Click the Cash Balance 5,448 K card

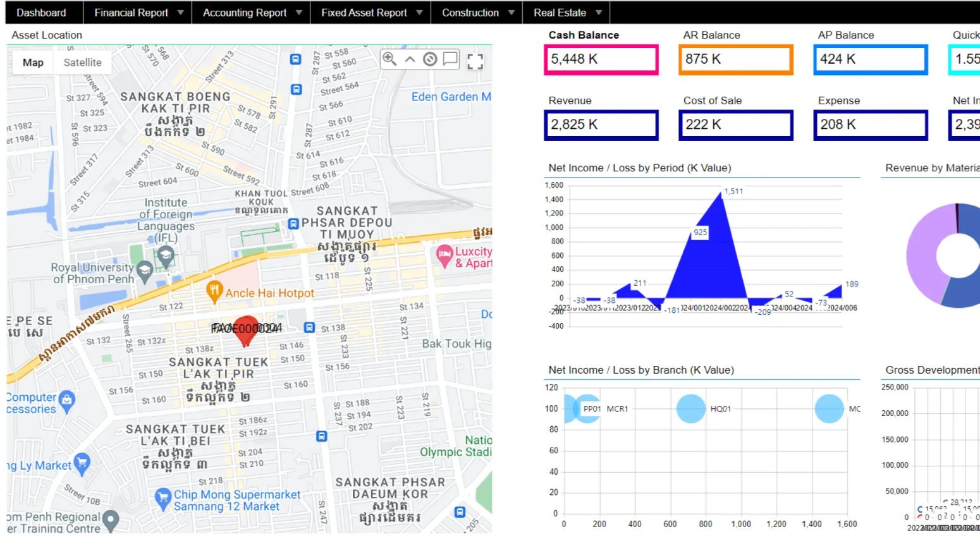pyautogui.click(x=601, y=59)
